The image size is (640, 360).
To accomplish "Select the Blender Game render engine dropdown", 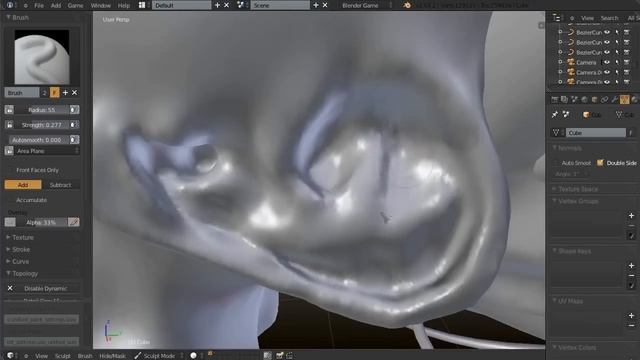I will 367,5.
